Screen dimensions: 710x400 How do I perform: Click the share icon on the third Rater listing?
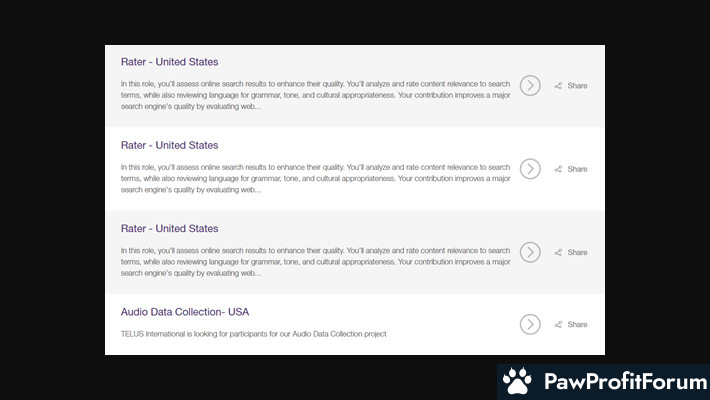pyautogui.click(x=558, y=252)
